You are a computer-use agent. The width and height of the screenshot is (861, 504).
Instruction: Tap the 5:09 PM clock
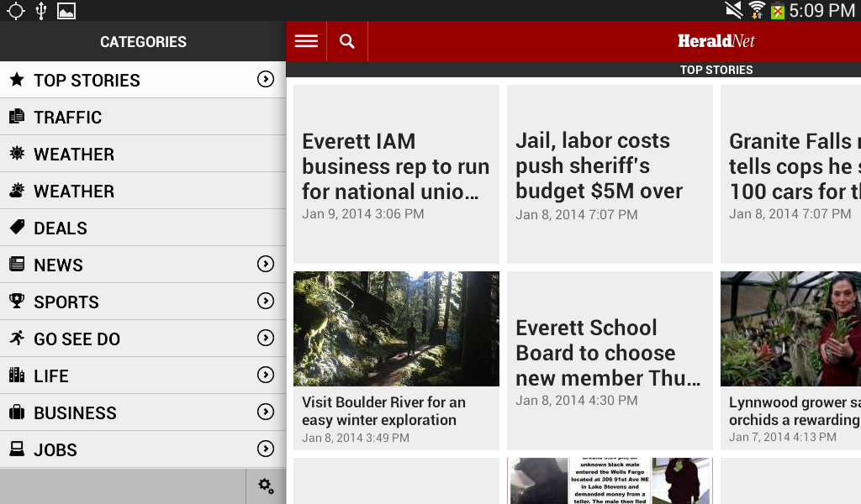point(821,10)
